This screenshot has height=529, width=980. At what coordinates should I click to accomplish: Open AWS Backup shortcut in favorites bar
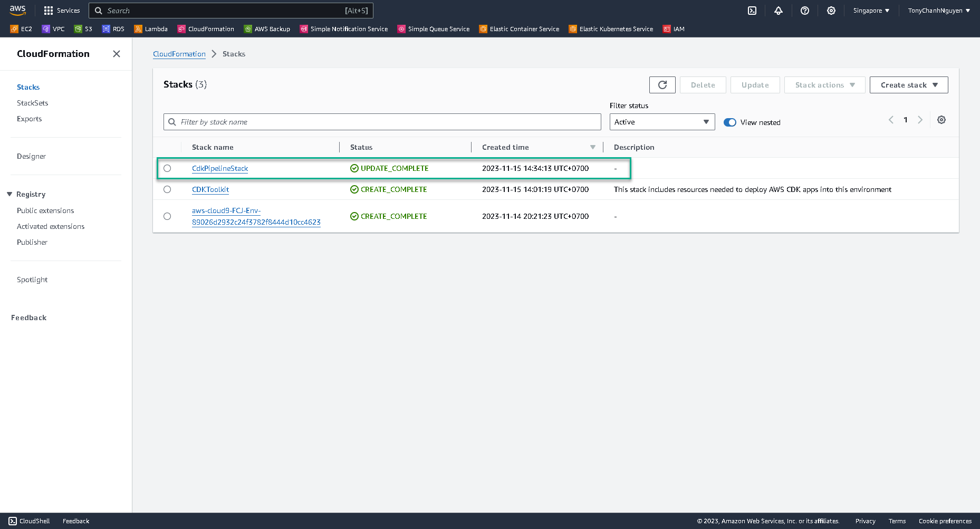[267, 29]
